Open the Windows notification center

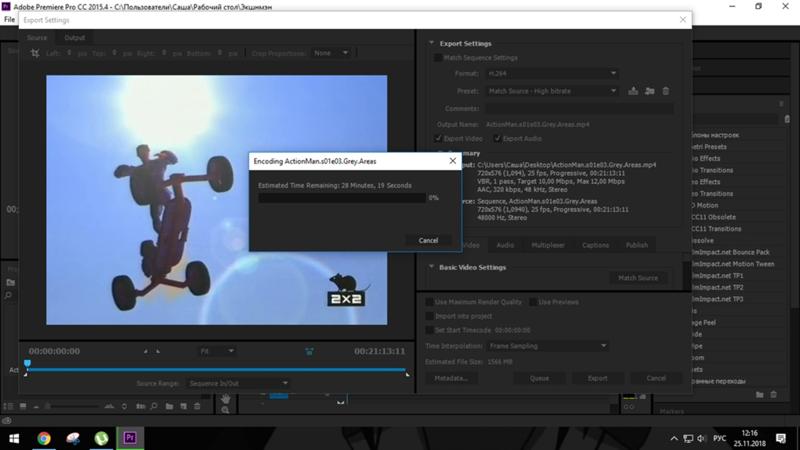coord(781,438)
